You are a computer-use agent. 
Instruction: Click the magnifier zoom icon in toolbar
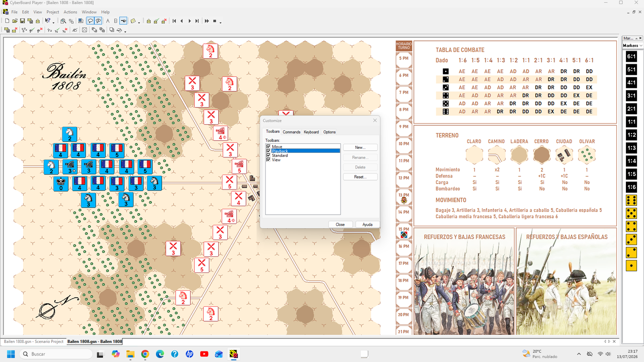click(x=63, y=21)
